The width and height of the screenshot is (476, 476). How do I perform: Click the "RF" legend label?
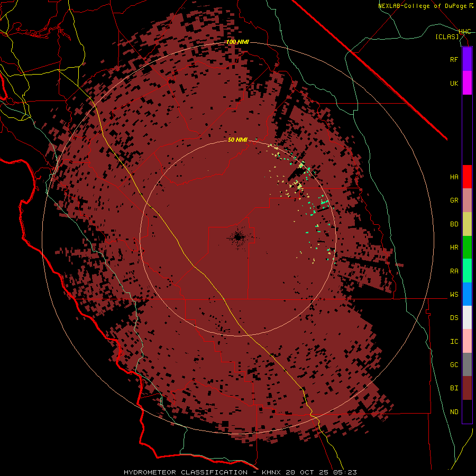(x=454, y=59)
